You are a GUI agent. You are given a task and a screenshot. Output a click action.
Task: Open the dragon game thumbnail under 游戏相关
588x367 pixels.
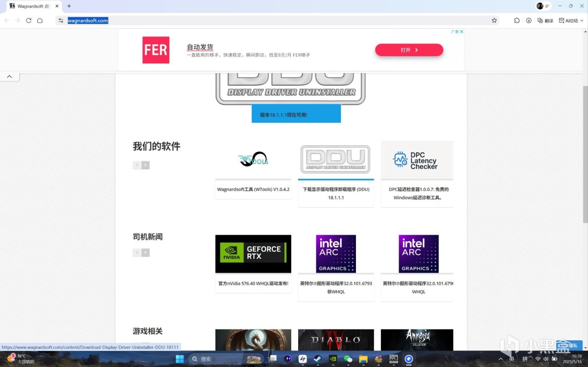pos(253,340)
